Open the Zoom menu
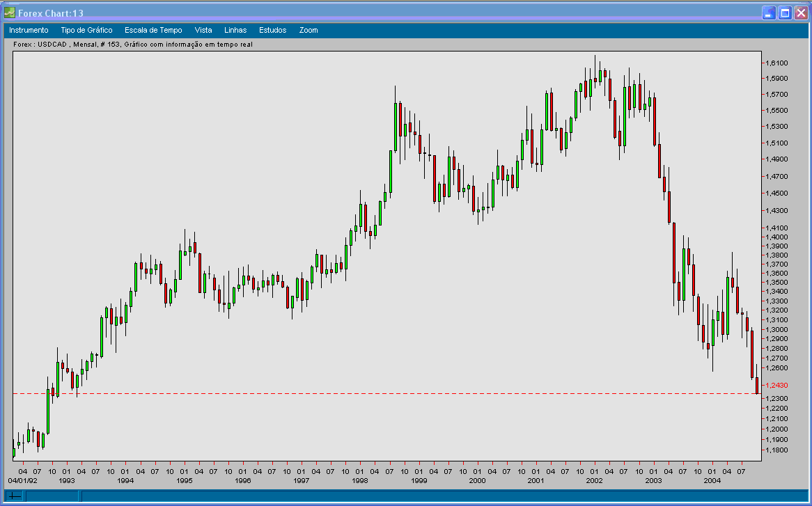Image resolution: width=812 pixels, height=506 pixels. 307,30
